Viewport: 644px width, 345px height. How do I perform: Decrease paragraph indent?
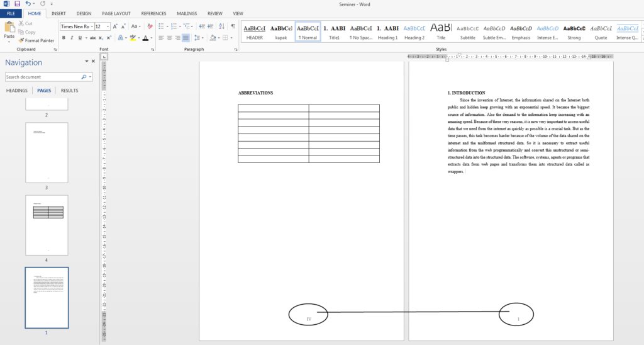click(x=202, y=26)
